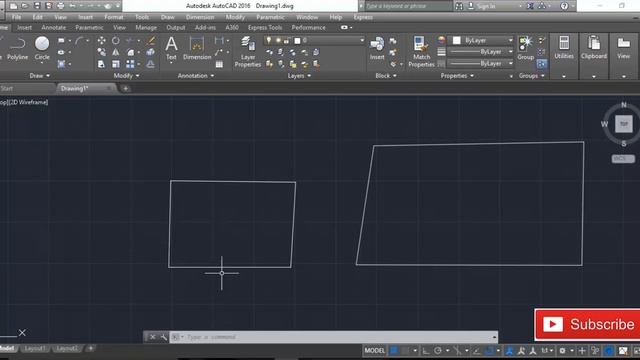Open the layer selection dropdown
640x360 pixels.
[x=313, y=40]
